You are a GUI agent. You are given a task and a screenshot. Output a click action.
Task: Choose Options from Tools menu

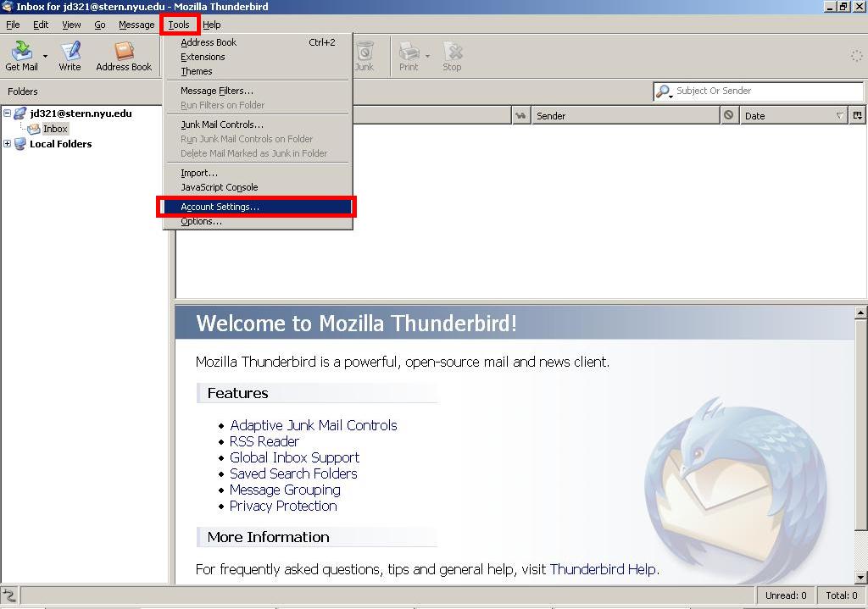click(x=258, y=221)
